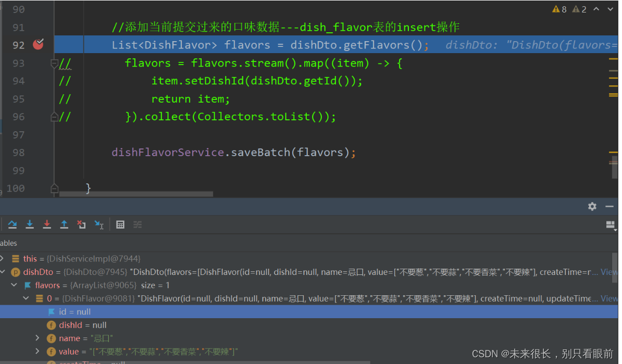Open the layout settings icon in debug panel

611,225
